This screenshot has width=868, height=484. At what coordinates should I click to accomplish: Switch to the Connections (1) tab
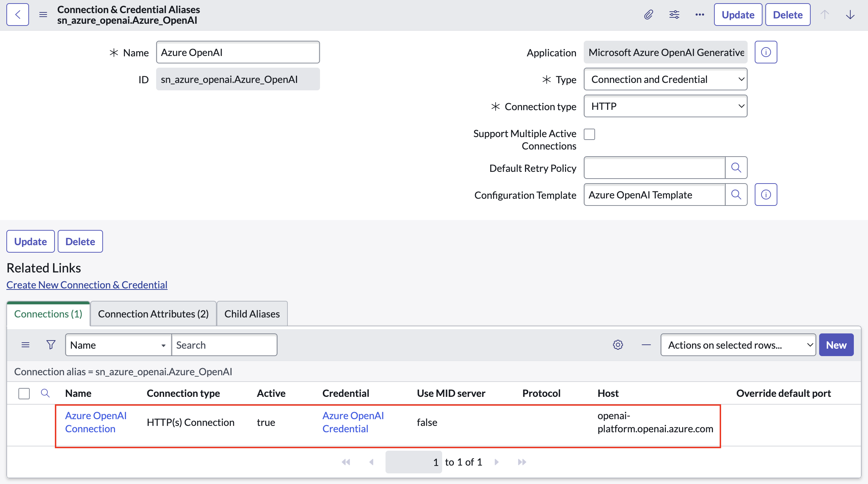[x=48, y=314]
